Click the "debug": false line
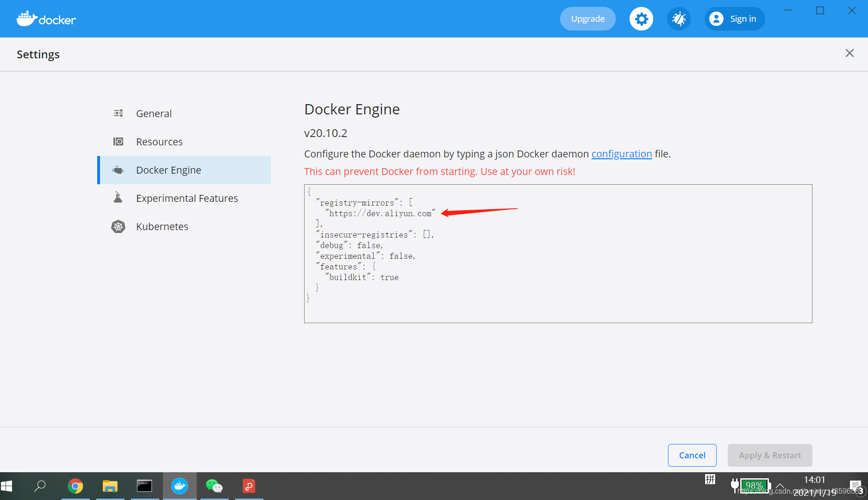Screen dimensions: 868x500 coord(350,245)
